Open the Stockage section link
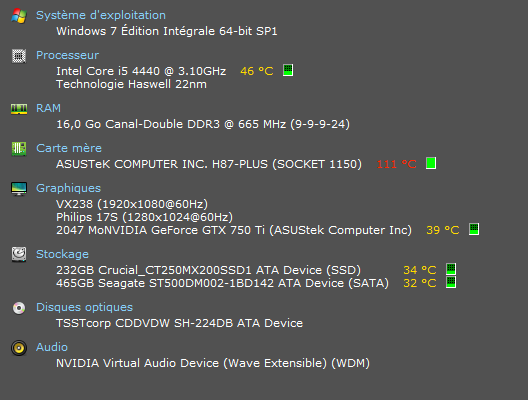 [x=63, y=254]
